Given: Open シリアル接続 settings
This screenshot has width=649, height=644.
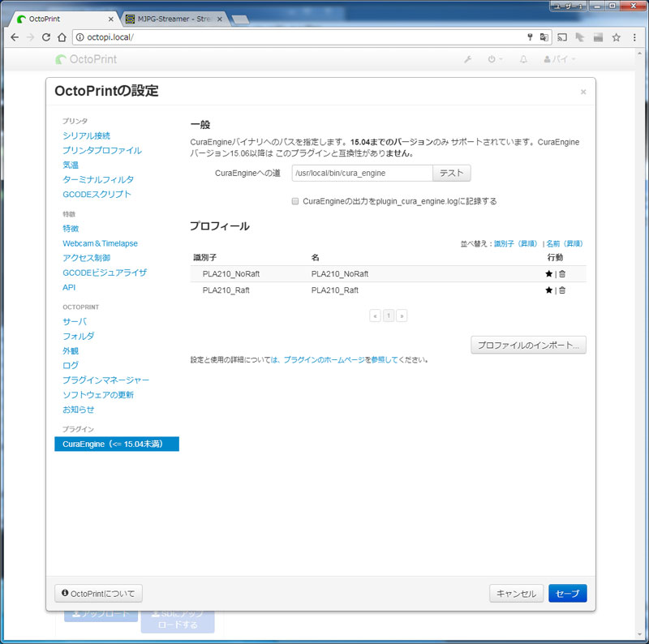Looking at the screenshot, I should 86,135.
